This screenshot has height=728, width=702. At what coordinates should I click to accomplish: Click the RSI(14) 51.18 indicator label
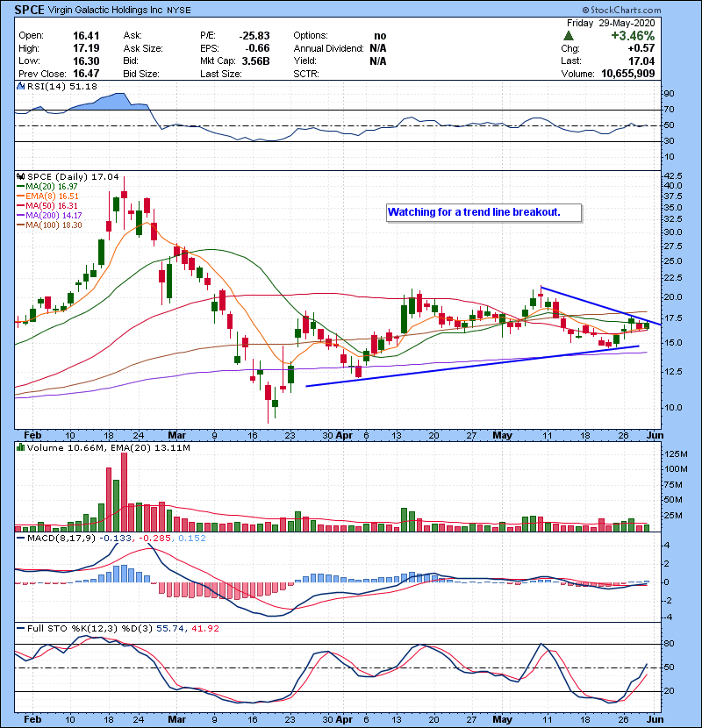pyautogui.click(x=62, y=86)
